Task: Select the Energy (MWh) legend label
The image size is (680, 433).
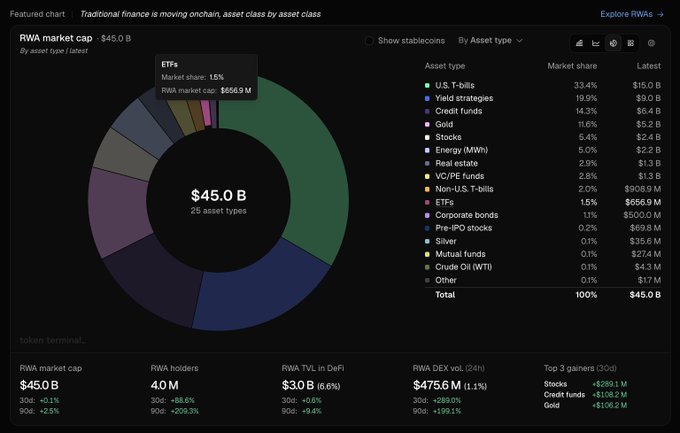Action: pyautogui.click(x=461, y=150)
